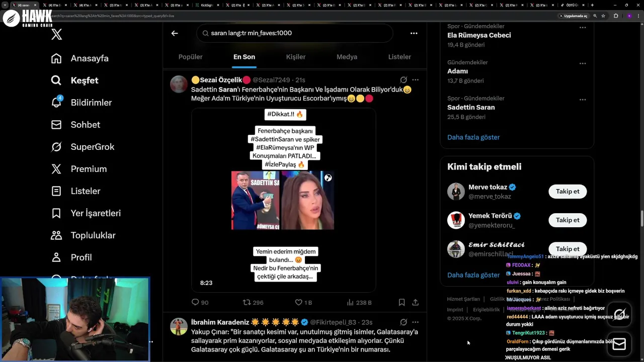Open Hizmet Şartları footer link
The width and height of the screenshot is (644, 362).
coord(463,299)
